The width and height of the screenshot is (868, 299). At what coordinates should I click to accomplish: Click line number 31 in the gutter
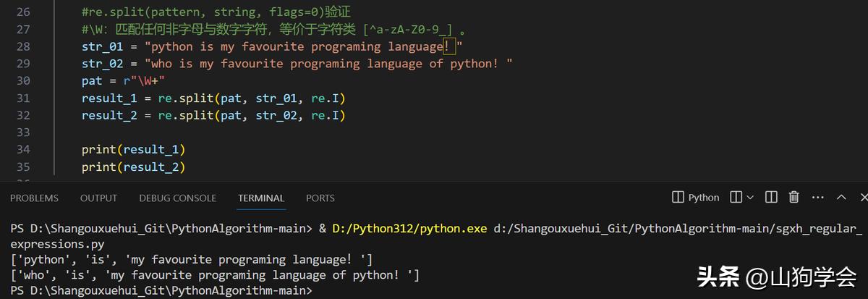pyautogui.click(x=22, y=98)
